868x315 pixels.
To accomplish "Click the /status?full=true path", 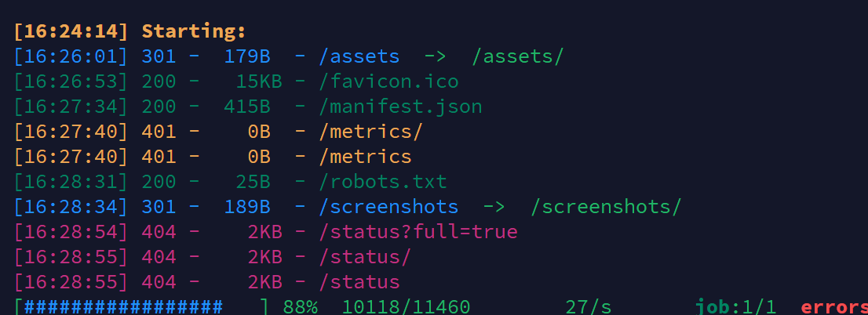I will [418, 232].
